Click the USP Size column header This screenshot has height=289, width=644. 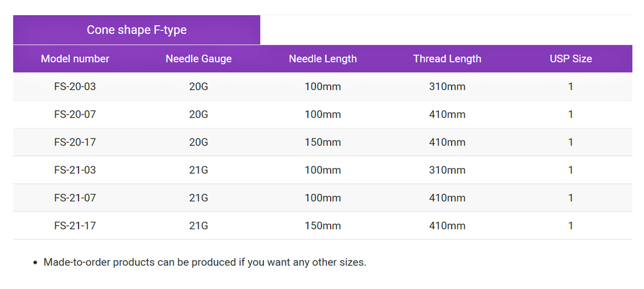click(571, 59)
